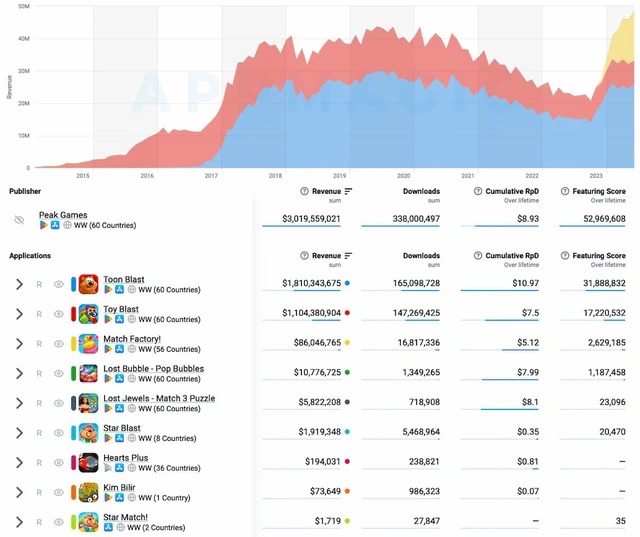Click the yellow color swatch for Match Factory!
The width and height of the screenshot is (640, 537).
[347, 343]
